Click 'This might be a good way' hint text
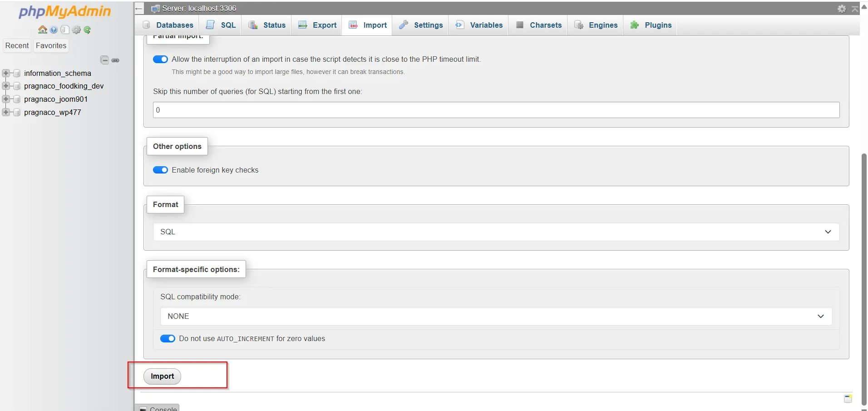Image resolution: width=868 pixels, height=411 pixels. (288, 72)
